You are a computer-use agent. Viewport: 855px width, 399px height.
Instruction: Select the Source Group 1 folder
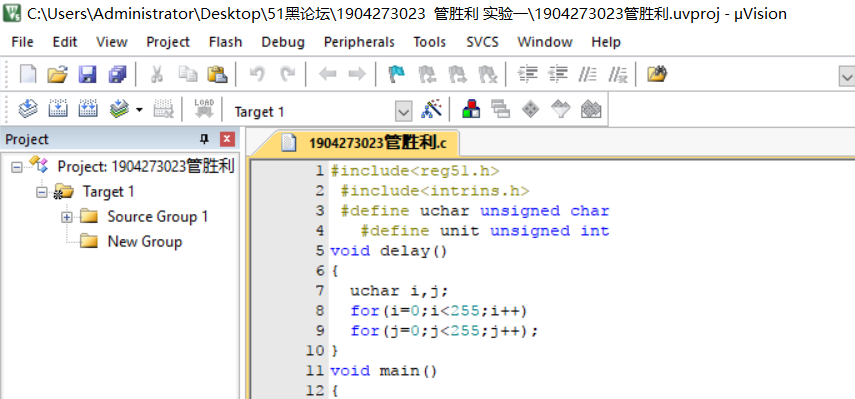pyautogui.click(x=158, y=216)
